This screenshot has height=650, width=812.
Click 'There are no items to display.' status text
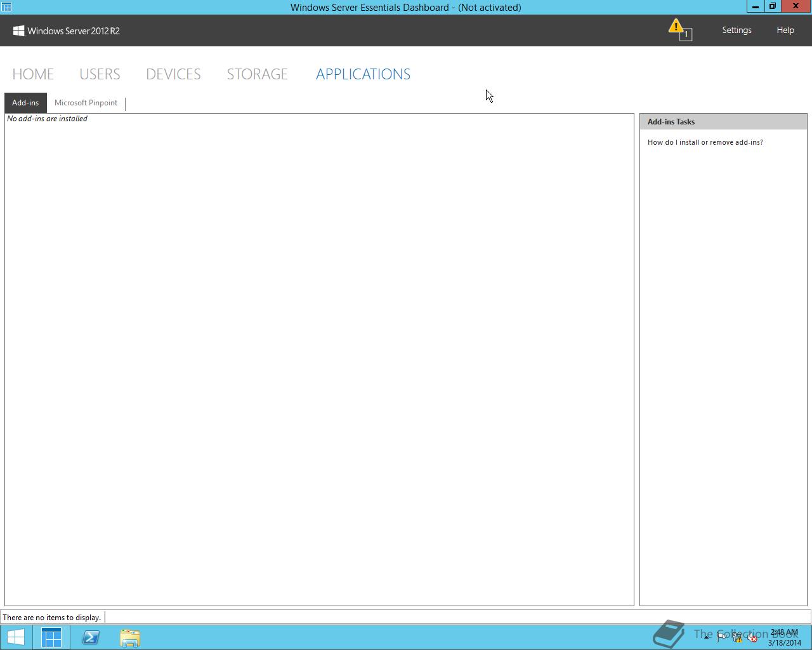(x=52, y=617)
